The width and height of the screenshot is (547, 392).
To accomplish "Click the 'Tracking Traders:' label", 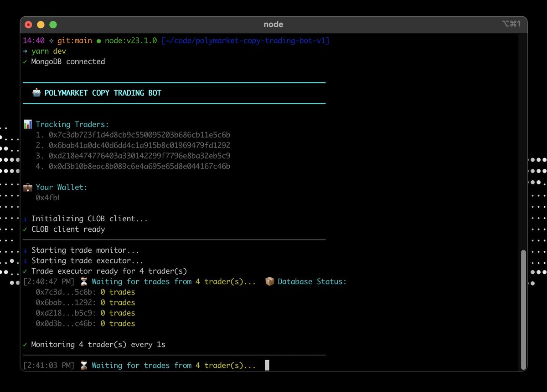I will tap(72, 124).
